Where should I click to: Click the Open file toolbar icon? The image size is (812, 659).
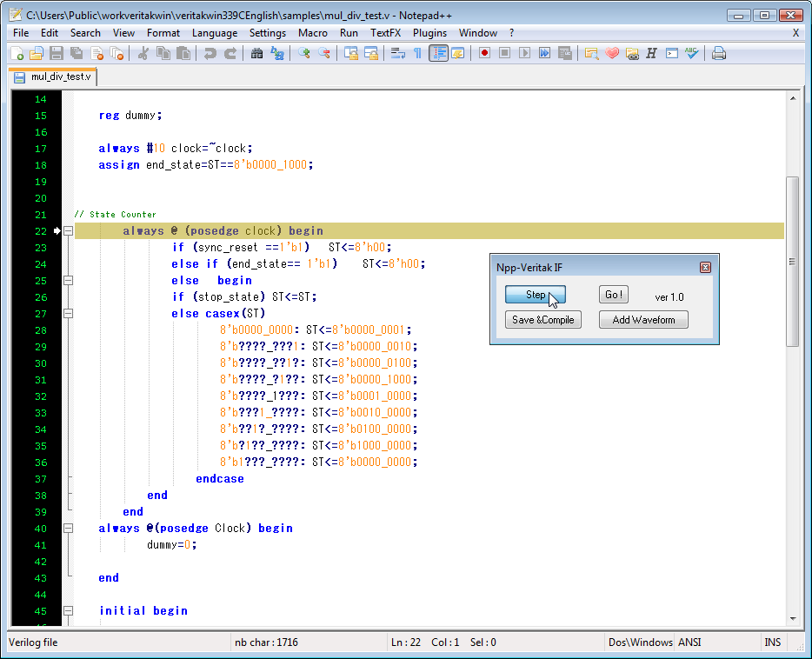37,53
